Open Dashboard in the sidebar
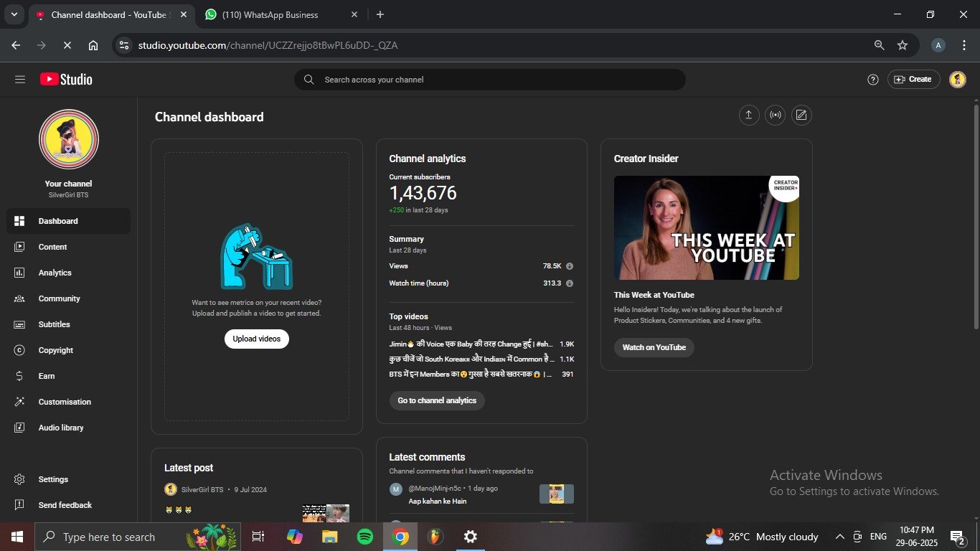The height and width of the screenshot is (551, 980). [x=68, y=221]
